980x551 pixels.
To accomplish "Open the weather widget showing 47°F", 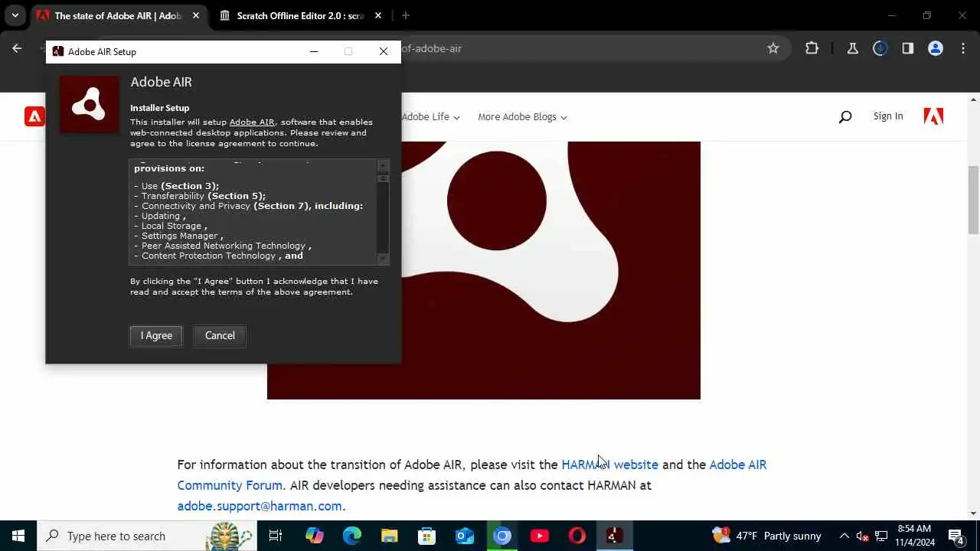I will click(766, 536).
